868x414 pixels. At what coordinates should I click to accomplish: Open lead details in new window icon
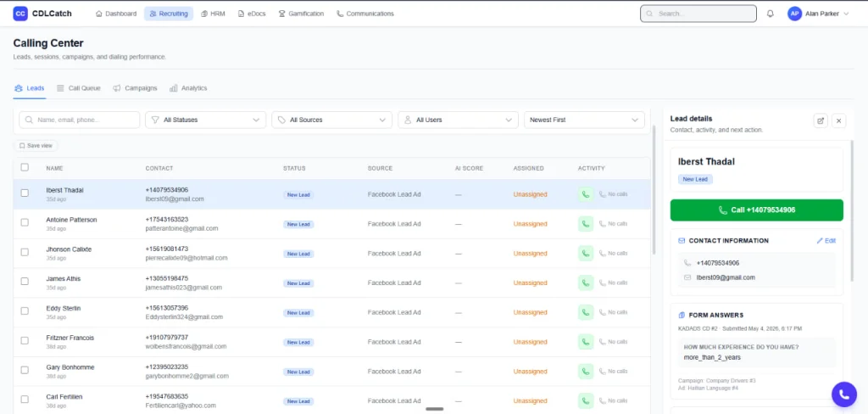821,120
